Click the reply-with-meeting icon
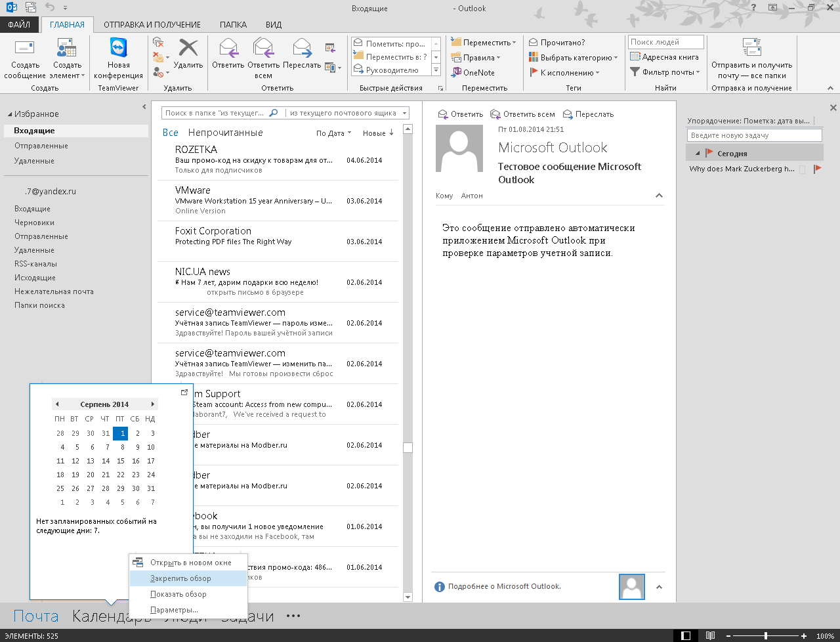 click(330, 47)
